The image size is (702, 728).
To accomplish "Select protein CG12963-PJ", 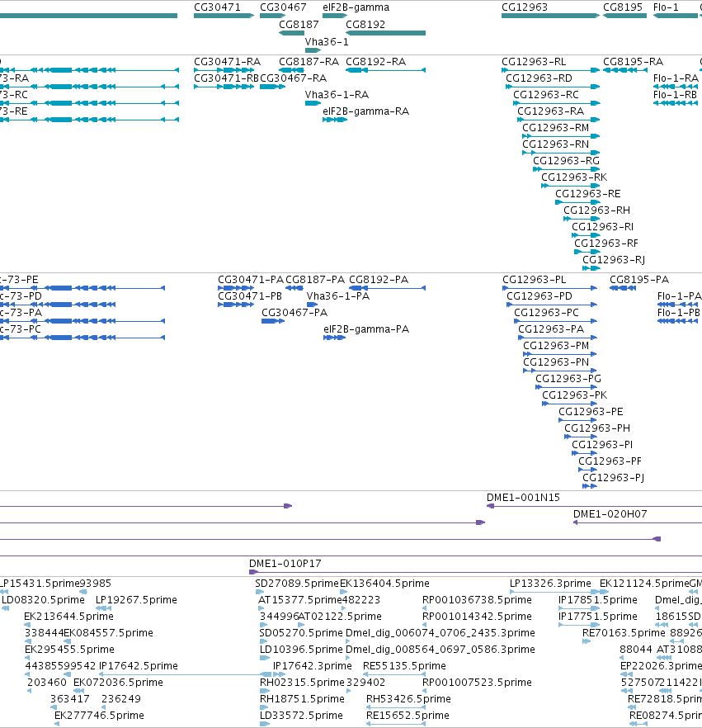I will 613,478.
